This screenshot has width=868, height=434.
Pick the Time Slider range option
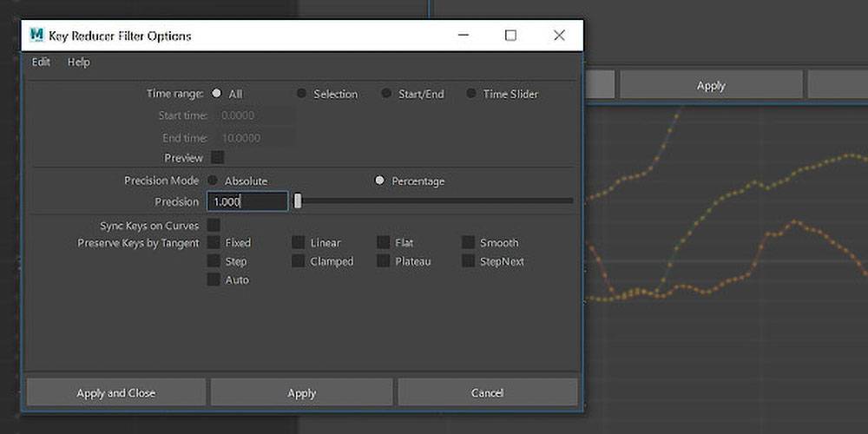click(x=471, y=94)
